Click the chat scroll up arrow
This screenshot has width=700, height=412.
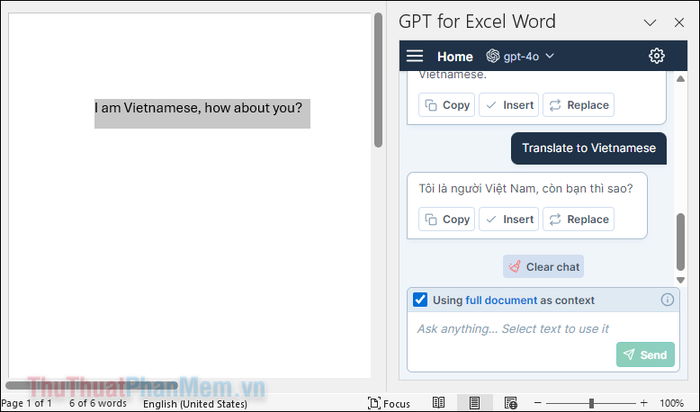680,79
